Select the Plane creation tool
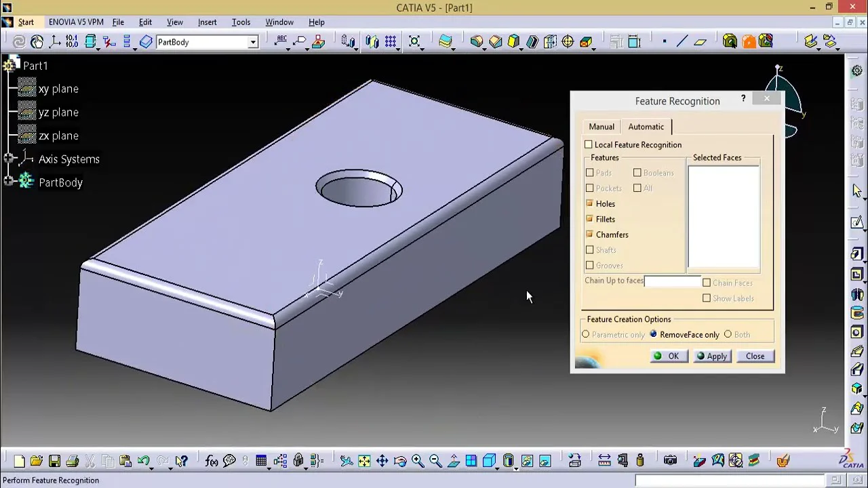Image resolution: width=868 pixels, height=488 pixels. tap(700, 42)
